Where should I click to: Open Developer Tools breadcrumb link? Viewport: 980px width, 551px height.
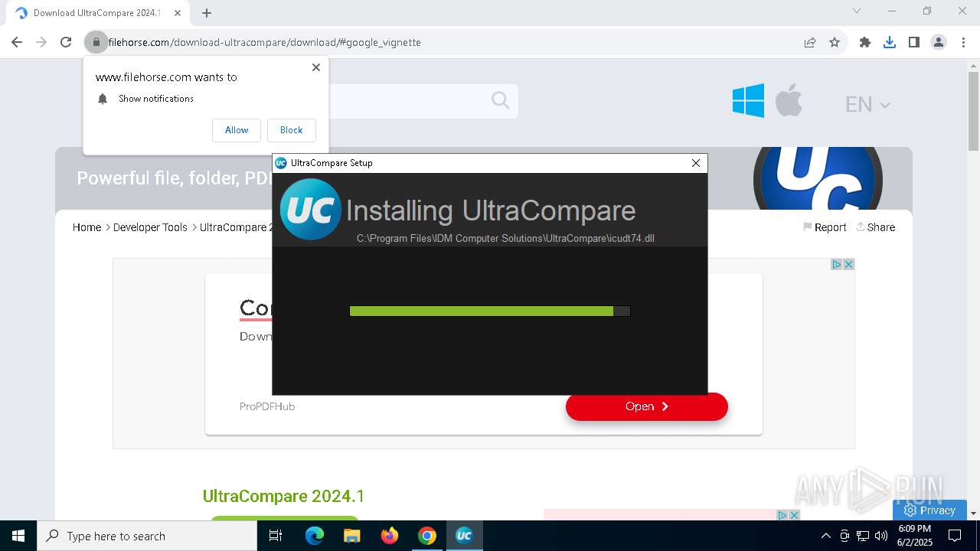150,227
